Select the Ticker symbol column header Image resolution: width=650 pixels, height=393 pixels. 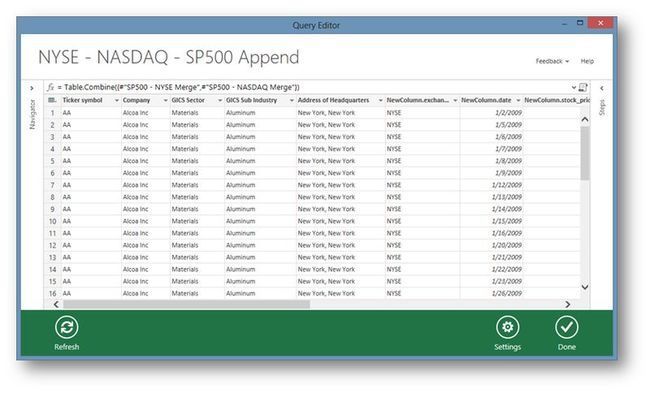tap(82, 100)
